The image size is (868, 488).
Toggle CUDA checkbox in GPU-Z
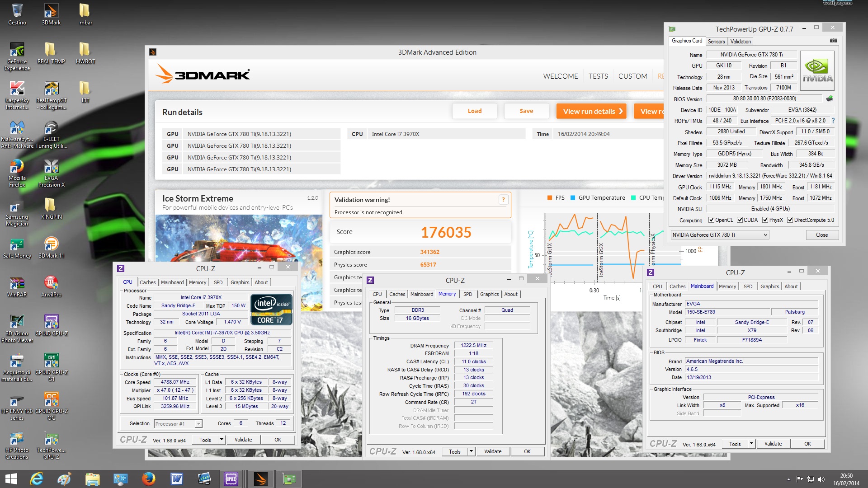click(740, 220)
